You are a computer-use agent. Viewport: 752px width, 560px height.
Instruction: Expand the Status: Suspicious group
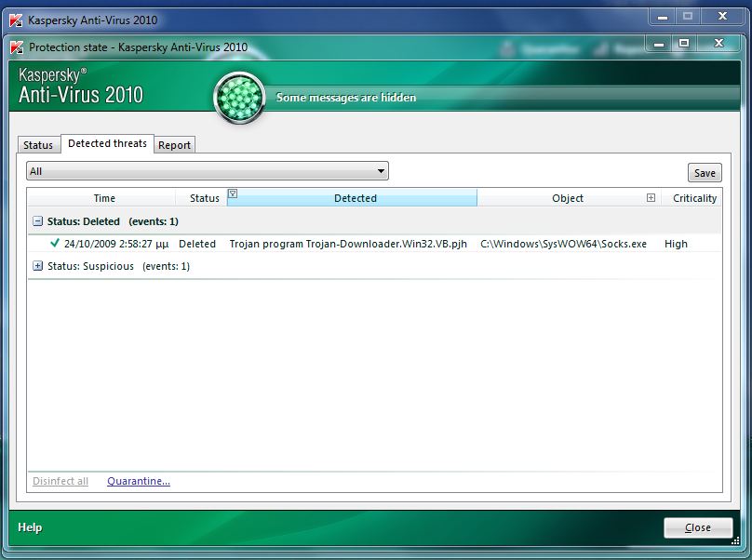(x=37, y=266)
